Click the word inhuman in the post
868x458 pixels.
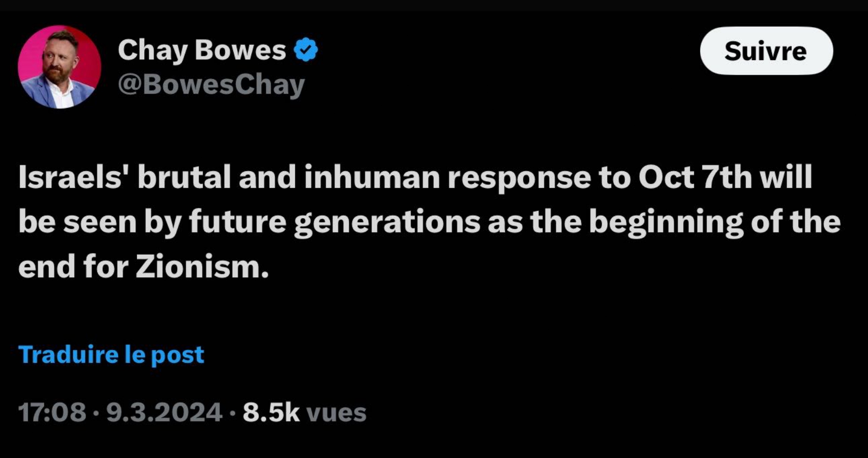tap(372, 177)
